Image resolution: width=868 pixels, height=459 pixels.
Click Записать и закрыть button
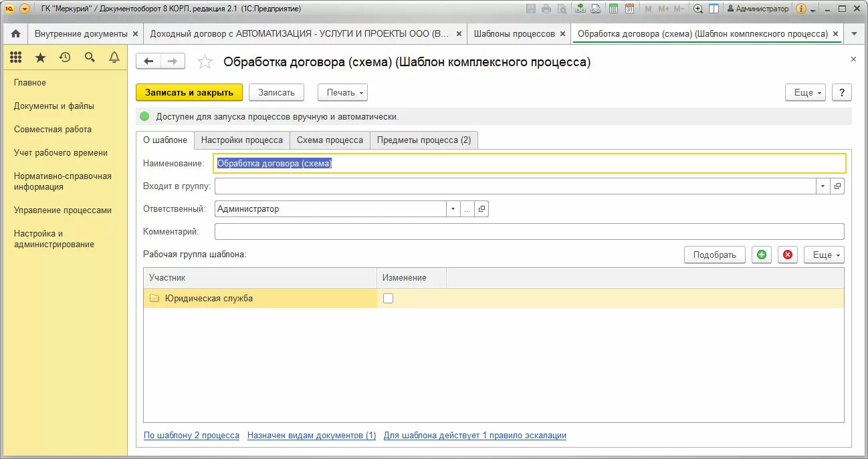coord(189,92)
